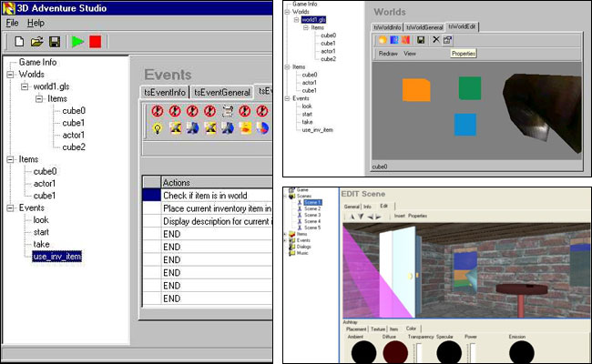Viewport: 592px width, 364px height.
Task: Collapse the Events node in left tree
Action: (x=10, y=207)
